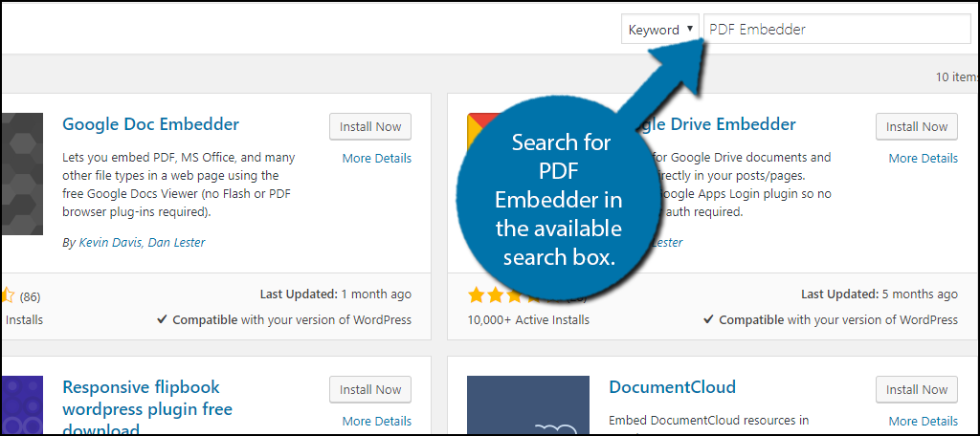The image size is (980, 436).
Task: Open More Details for Responsive flipbook plugin
Action: (x=377, y=421)
